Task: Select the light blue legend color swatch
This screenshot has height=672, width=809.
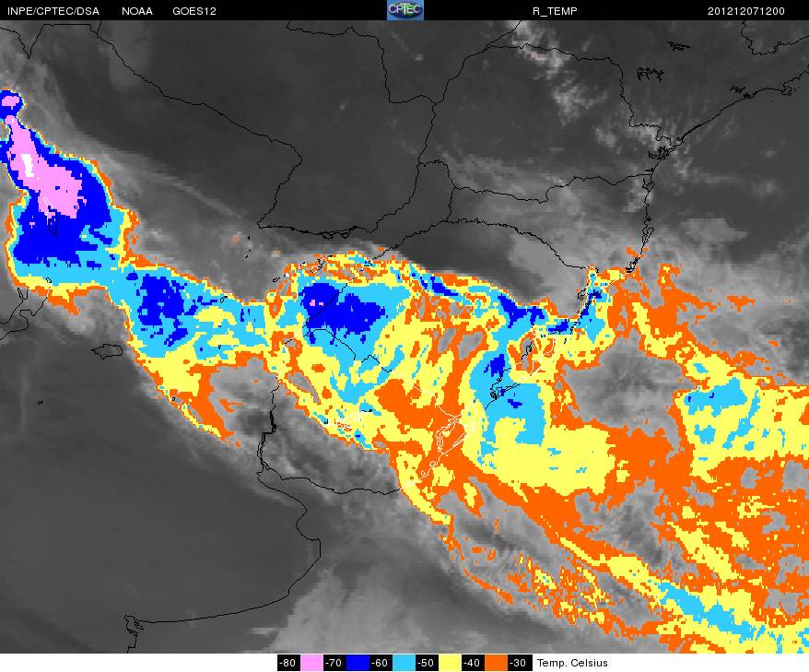Action: click(404, 663)
